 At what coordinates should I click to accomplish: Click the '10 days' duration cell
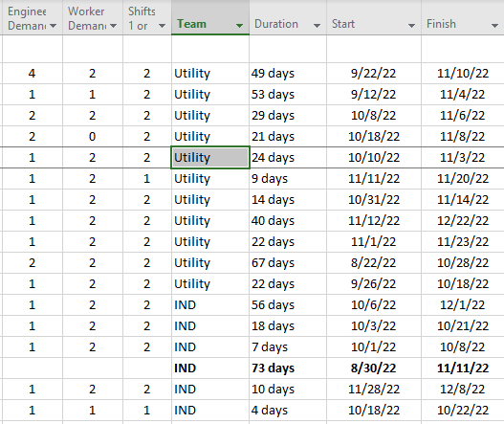(288, 390)
